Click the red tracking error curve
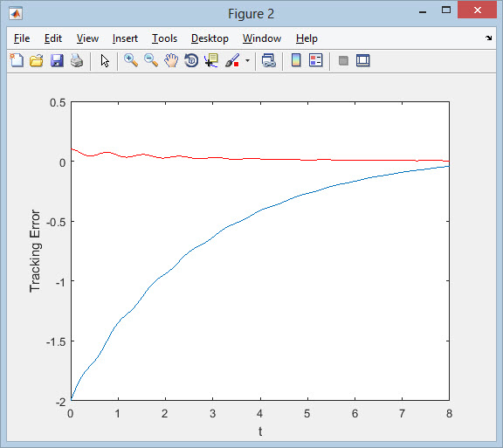Viewport: 503px width, 448px height. point(260,159)
